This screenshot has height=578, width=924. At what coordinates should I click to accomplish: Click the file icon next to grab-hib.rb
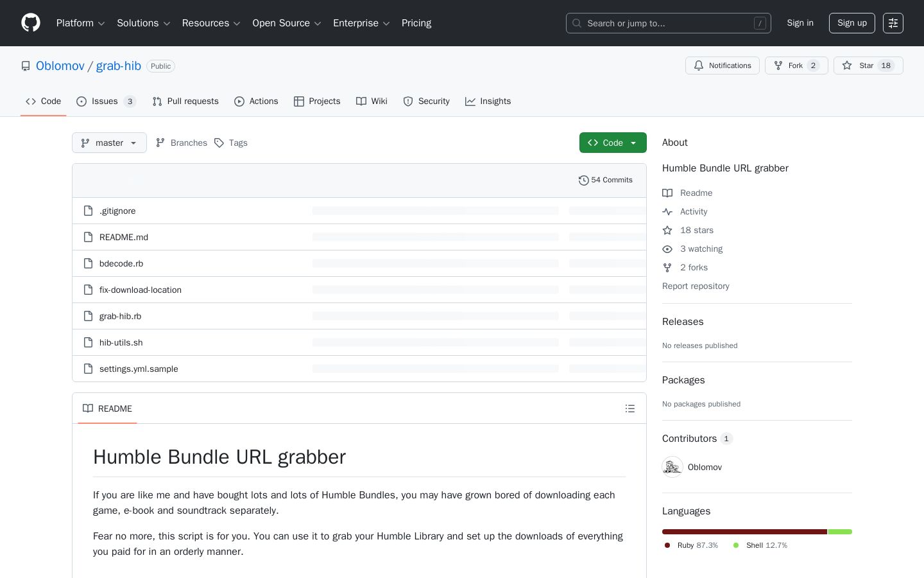(89, 316)
